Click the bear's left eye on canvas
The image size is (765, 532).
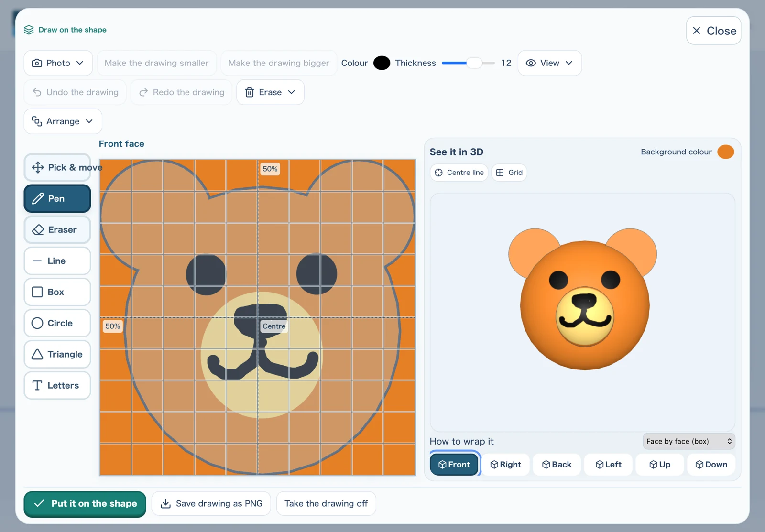(x=206, y=274)
